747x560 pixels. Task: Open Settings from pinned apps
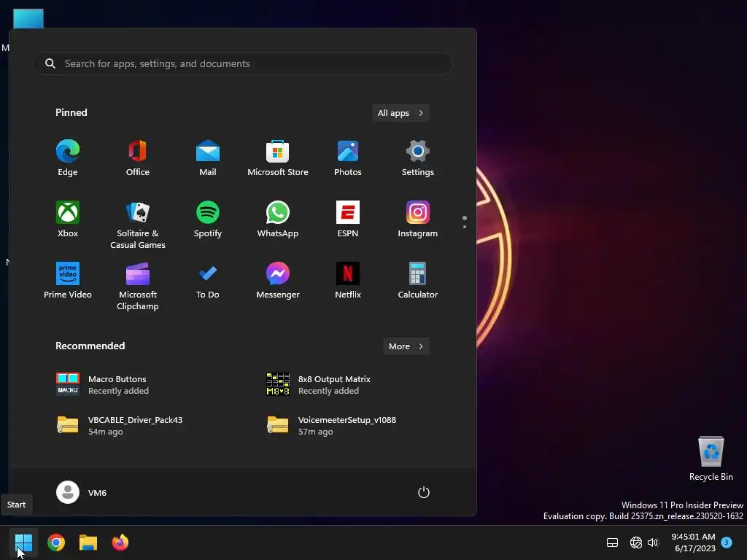(x=418, y=158)
